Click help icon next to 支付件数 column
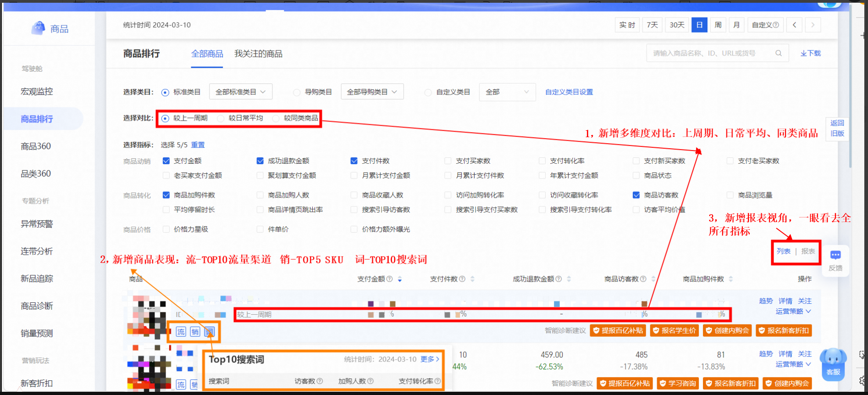 coord(462,279)
